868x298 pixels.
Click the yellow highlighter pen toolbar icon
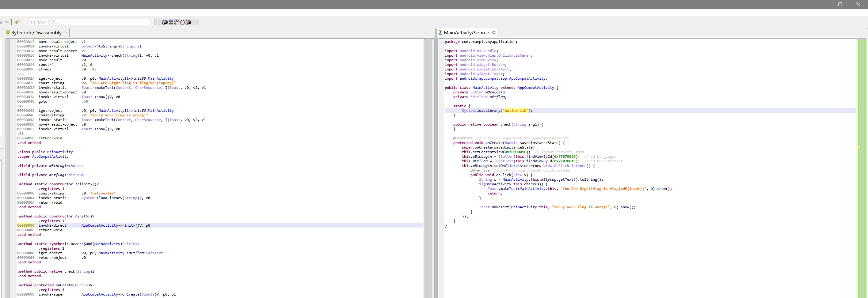17,22
